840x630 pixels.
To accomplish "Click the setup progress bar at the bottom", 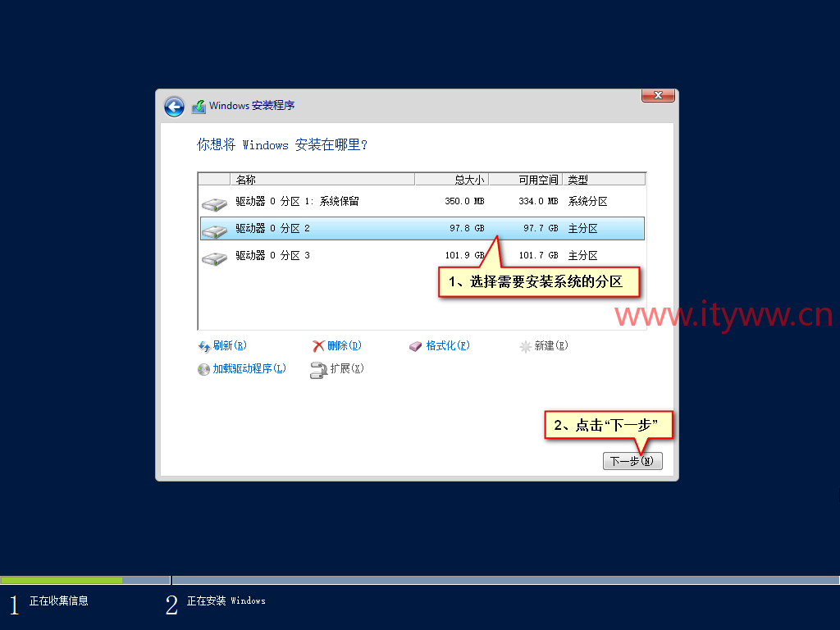I will [x=420, y=580].
